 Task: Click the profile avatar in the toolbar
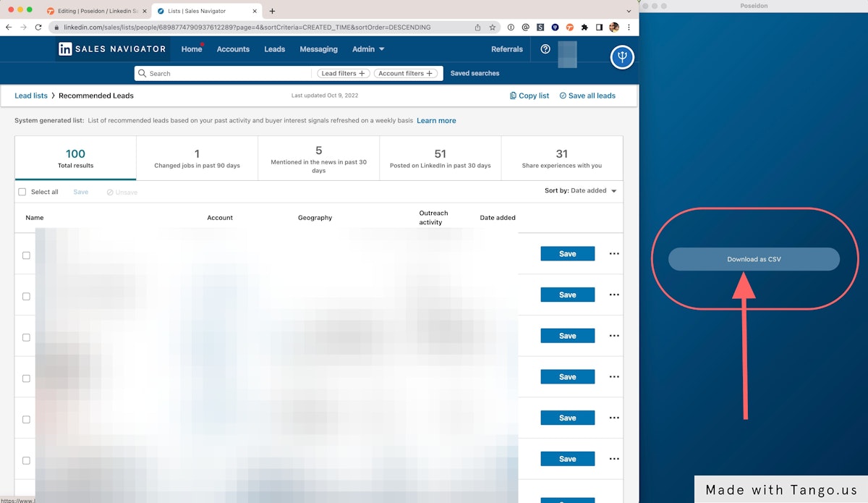tap(613, 27)
